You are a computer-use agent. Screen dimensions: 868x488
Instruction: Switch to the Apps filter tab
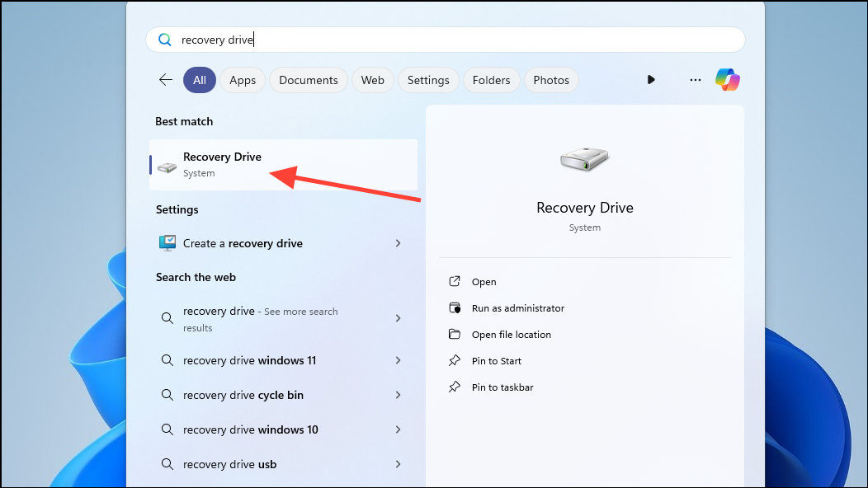pyautogui.click(x=243, y=80)
